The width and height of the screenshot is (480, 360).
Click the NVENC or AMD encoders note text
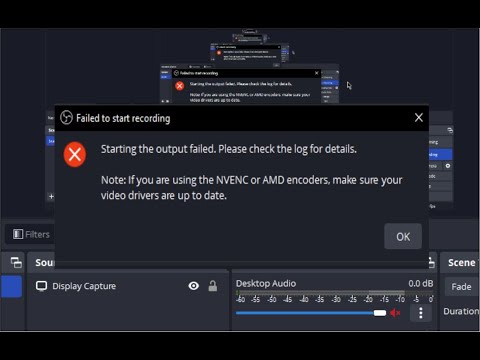coord(252,188)
